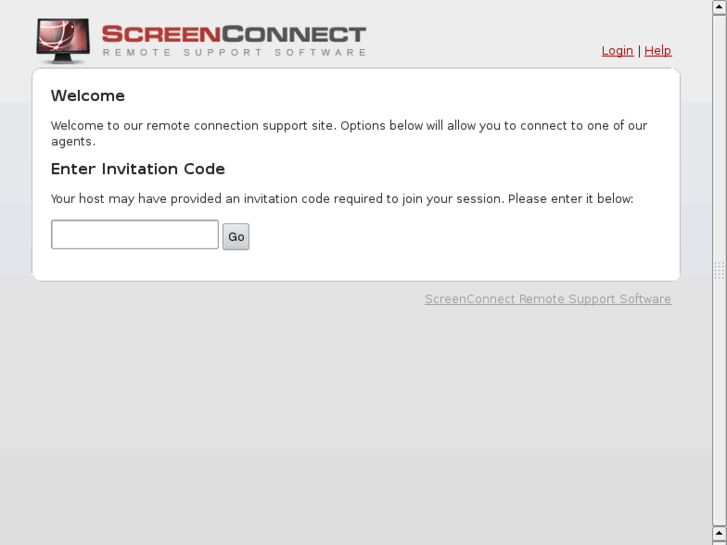Click the scrollbar grip handle
The height and width of the screenshot is (545, 727).
(719, 270)
